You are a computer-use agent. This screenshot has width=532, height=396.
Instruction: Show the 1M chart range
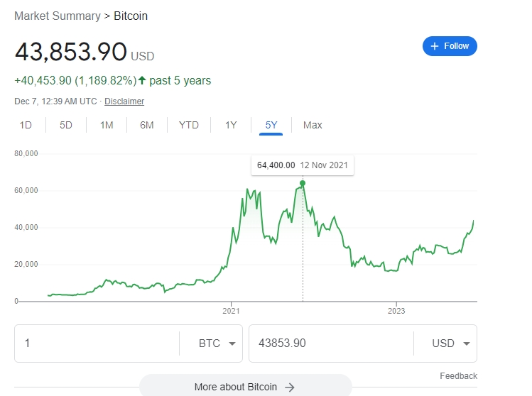tap(107, 126)
